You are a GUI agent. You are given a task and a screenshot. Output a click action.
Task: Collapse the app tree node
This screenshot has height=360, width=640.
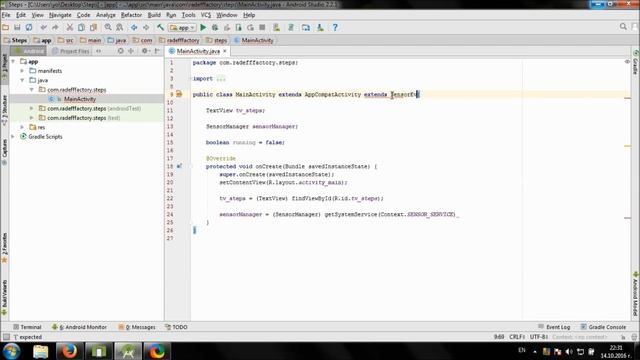(13, 61)
